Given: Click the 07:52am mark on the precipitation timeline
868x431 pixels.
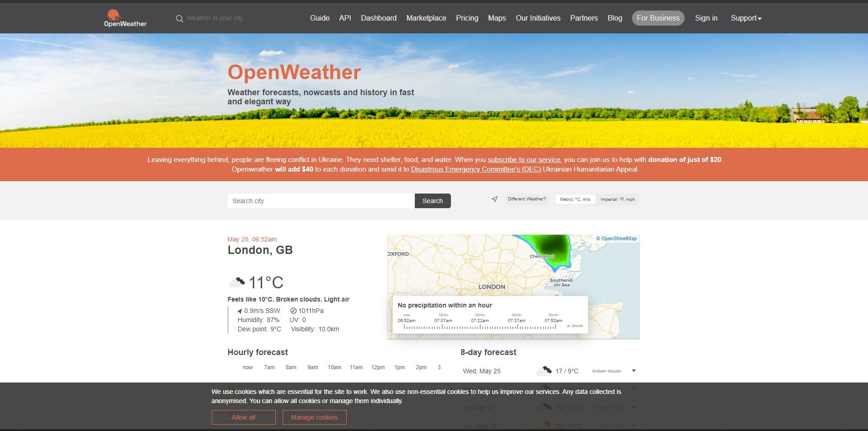Looking at the screenshot, I should click(x=553, y=321).
